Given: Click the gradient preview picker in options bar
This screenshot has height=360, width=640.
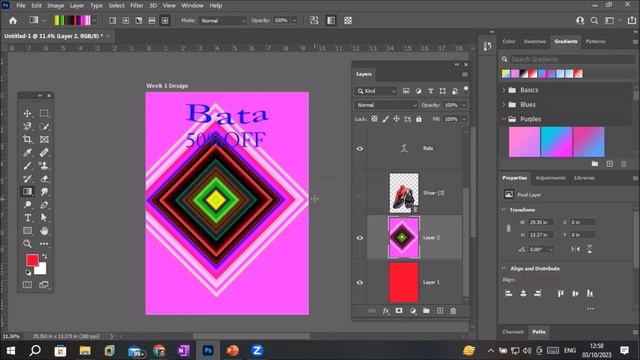Looking at the screenshot, I should pos(73,20).
